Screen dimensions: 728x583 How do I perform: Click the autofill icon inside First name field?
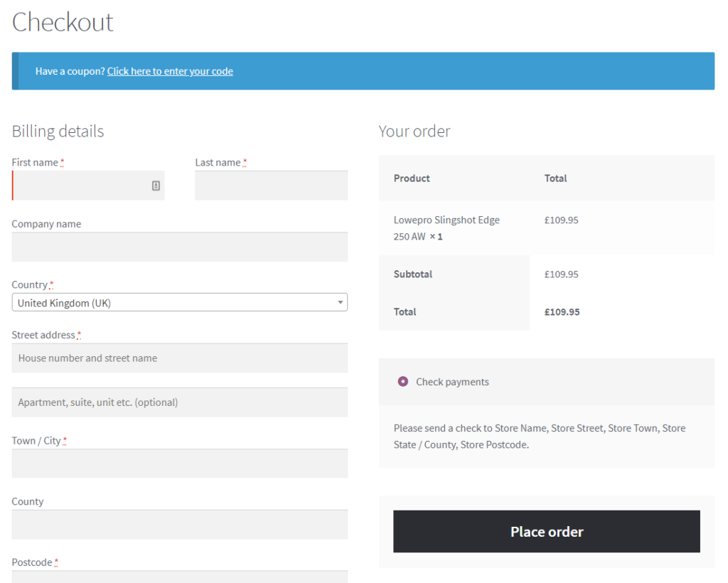(x=156, y=185)
